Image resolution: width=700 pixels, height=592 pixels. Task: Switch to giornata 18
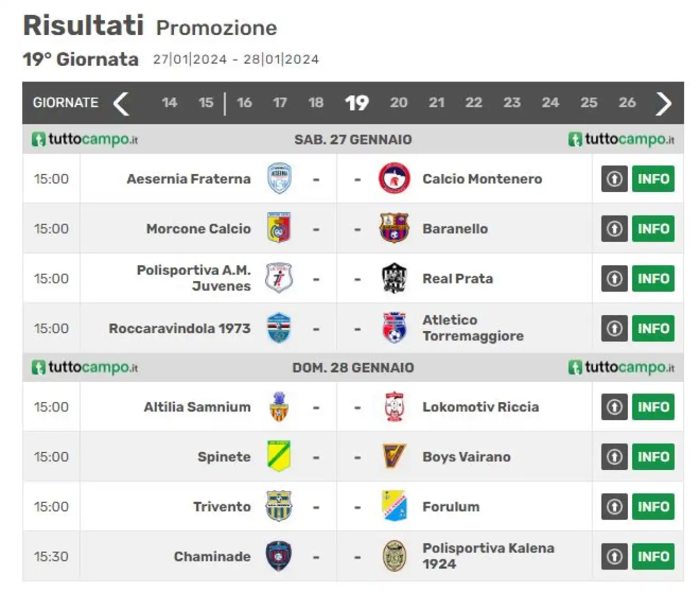click(316, 103)
